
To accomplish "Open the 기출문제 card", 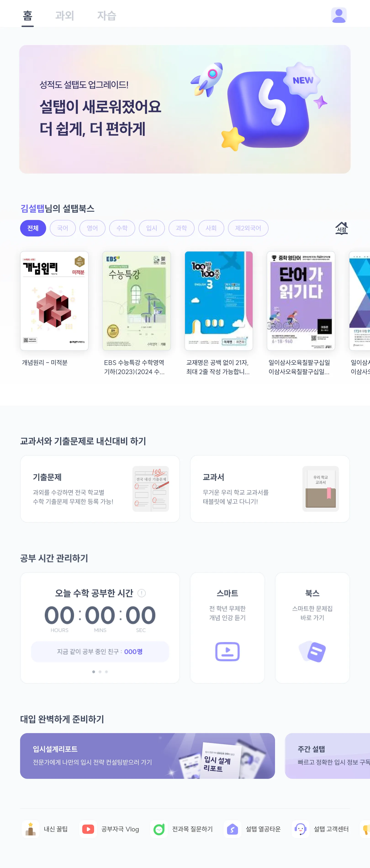I will (x=100, y=489).
